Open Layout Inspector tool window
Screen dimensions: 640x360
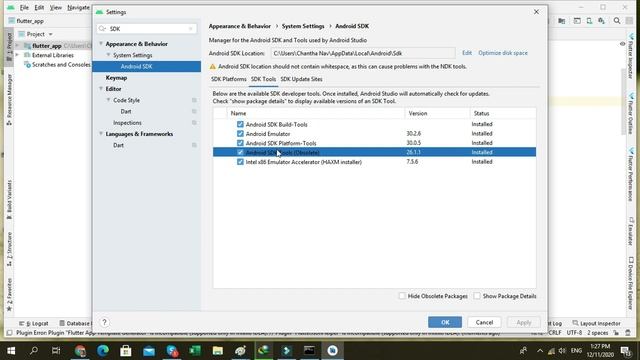(596, 323)
